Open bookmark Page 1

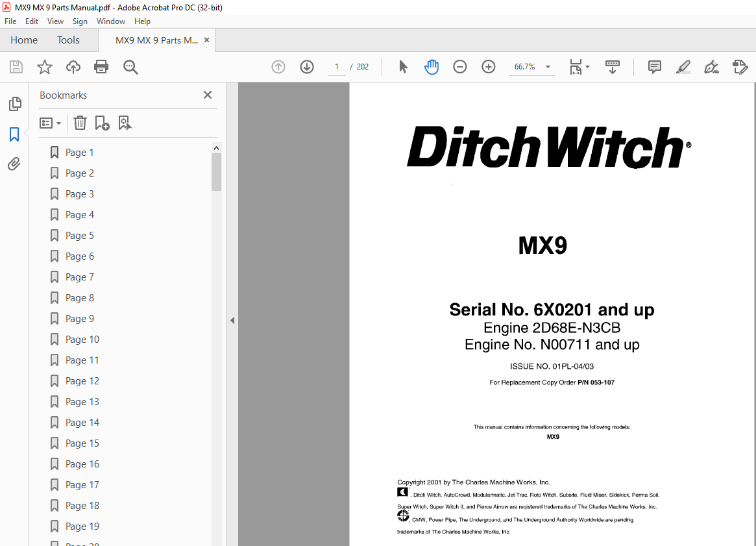click(80, 153)
